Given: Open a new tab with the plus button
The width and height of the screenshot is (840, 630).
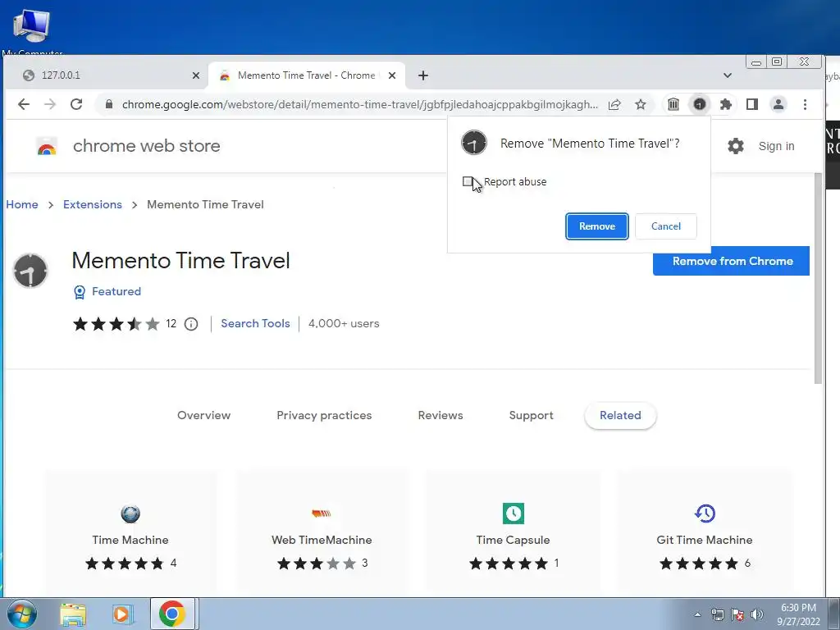Looking at the screenshot, I should click(423, 75).
